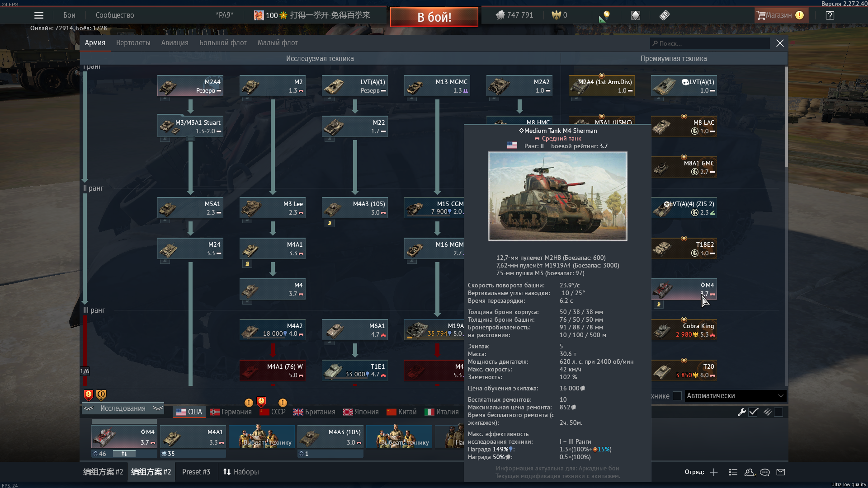Select the Япония nation tab

coord(361,412)
